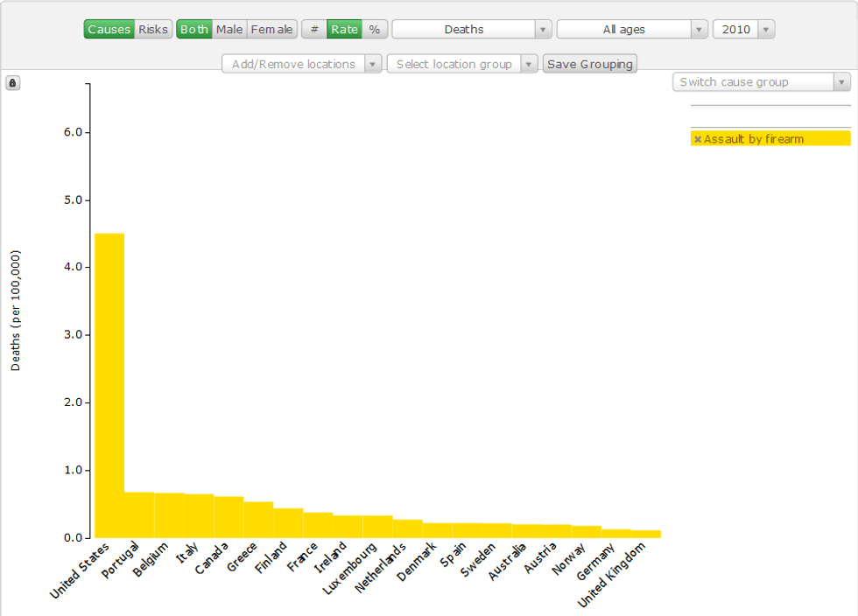Toggle the Rate display mode
Viewport: 858px width, 616px height.
point(344,30)
